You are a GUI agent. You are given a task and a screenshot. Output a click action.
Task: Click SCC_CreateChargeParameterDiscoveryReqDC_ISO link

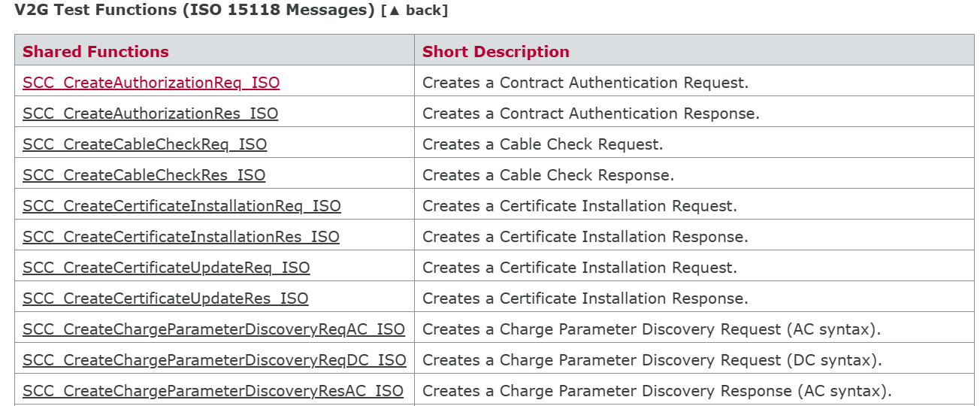point(214,360)
